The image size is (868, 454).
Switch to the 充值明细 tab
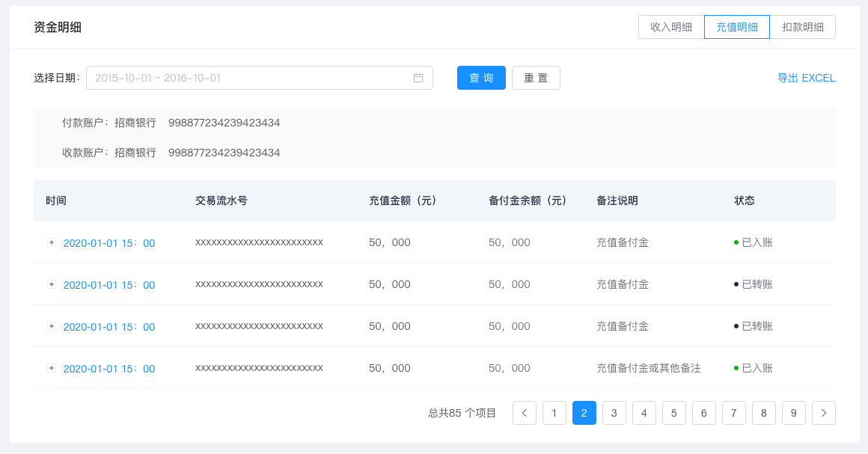737,27
